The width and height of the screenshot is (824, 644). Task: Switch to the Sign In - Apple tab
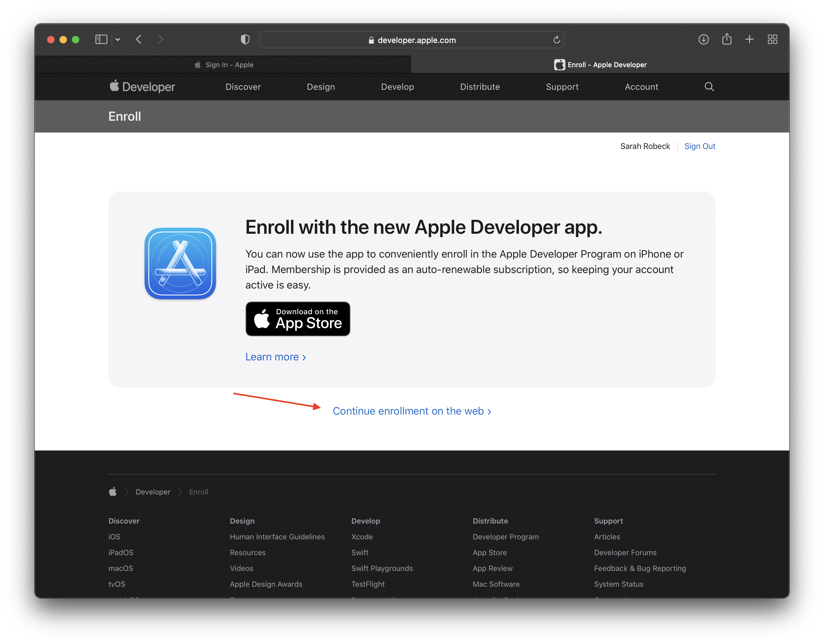pyautogui.click(x=223, y=65)
